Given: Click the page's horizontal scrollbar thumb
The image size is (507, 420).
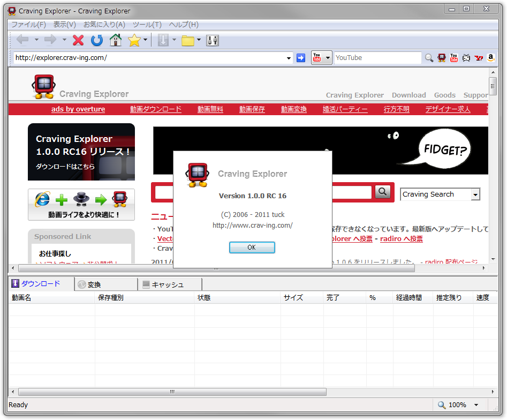Looking at the screenshot, I should [x=216, y=268].
